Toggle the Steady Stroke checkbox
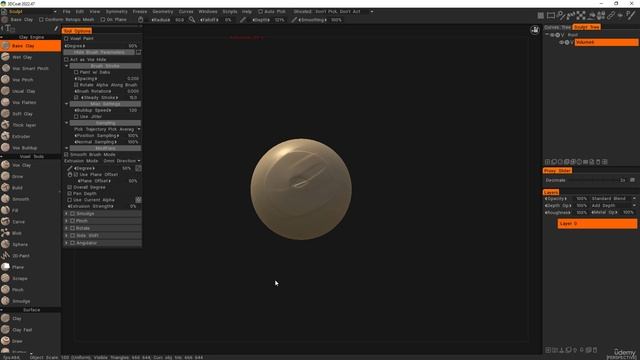The width and height of the screenshot is (640, 360). [x=76, y=98]
